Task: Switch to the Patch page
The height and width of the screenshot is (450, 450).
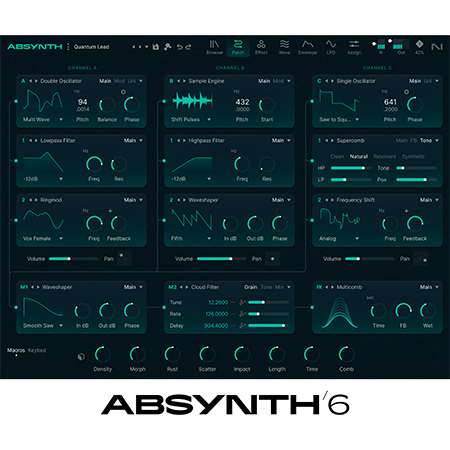Action: click(238, 47)
